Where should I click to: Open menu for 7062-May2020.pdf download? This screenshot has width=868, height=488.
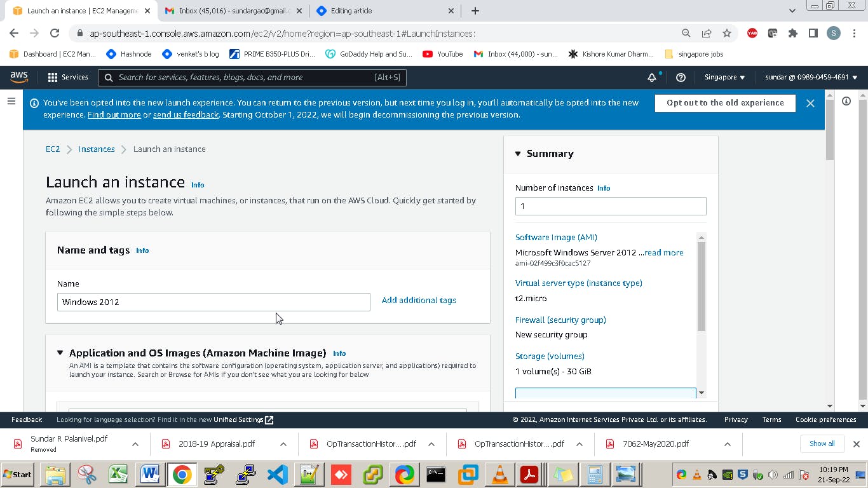click(x=728, y=444)
